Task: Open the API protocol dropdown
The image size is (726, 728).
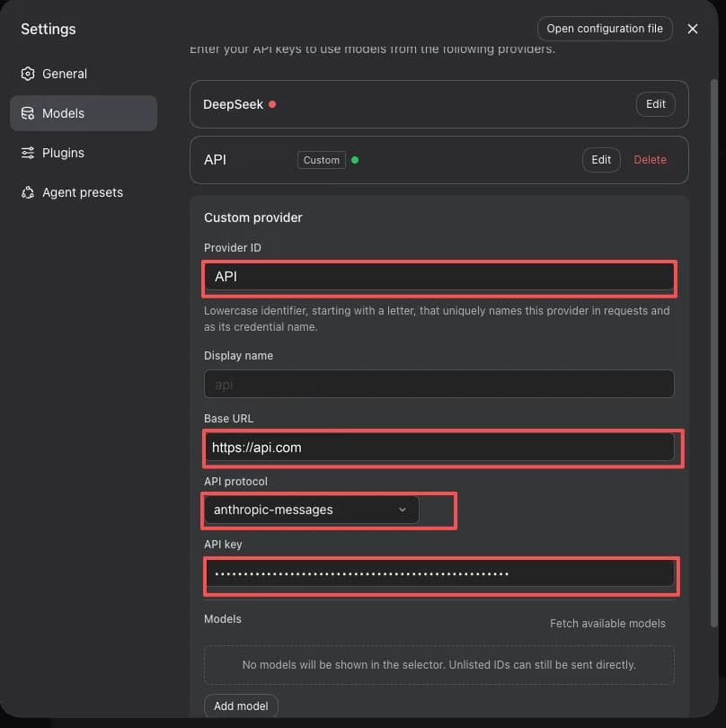Action: (x=312, y=510)
